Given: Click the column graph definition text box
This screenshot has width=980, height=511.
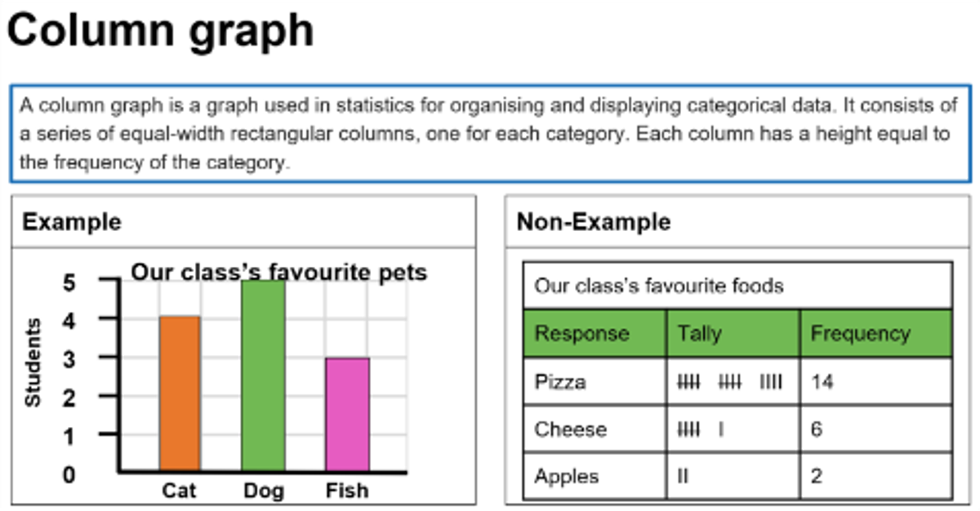Looking at the screenshot, I should (x=490, y=133).
